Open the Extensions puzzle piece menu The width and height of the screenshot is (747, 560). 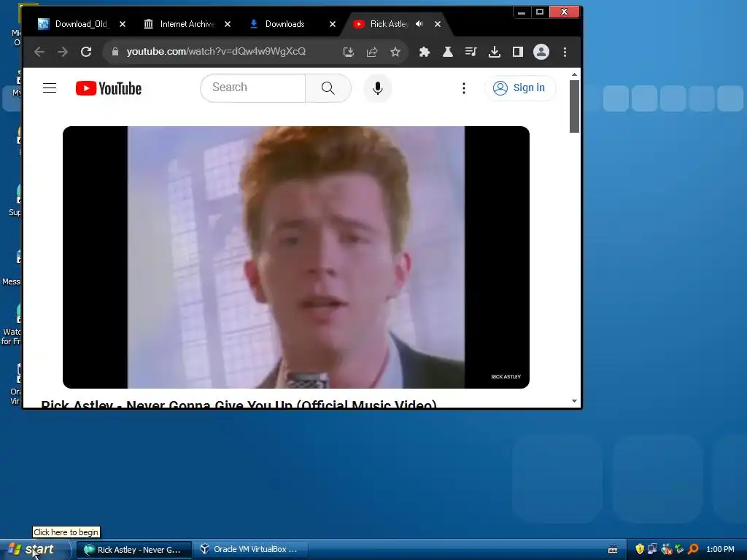point(424,52)
